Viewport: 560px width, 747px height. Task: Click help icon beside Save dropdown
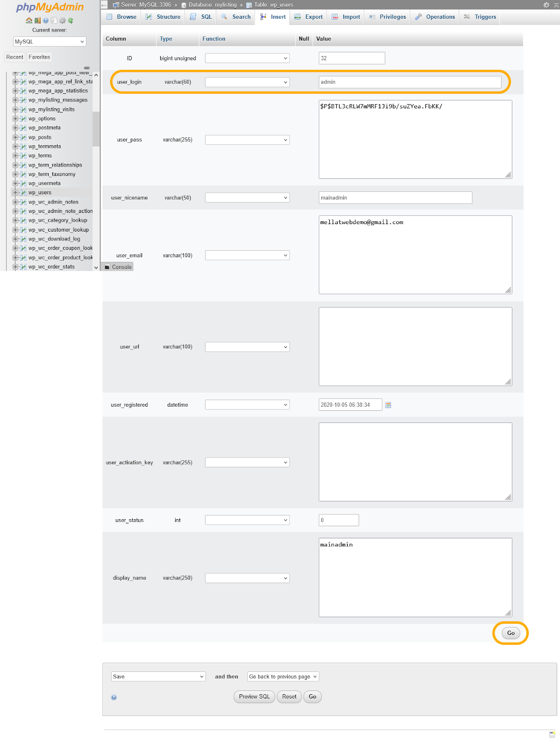coord(114,698)
